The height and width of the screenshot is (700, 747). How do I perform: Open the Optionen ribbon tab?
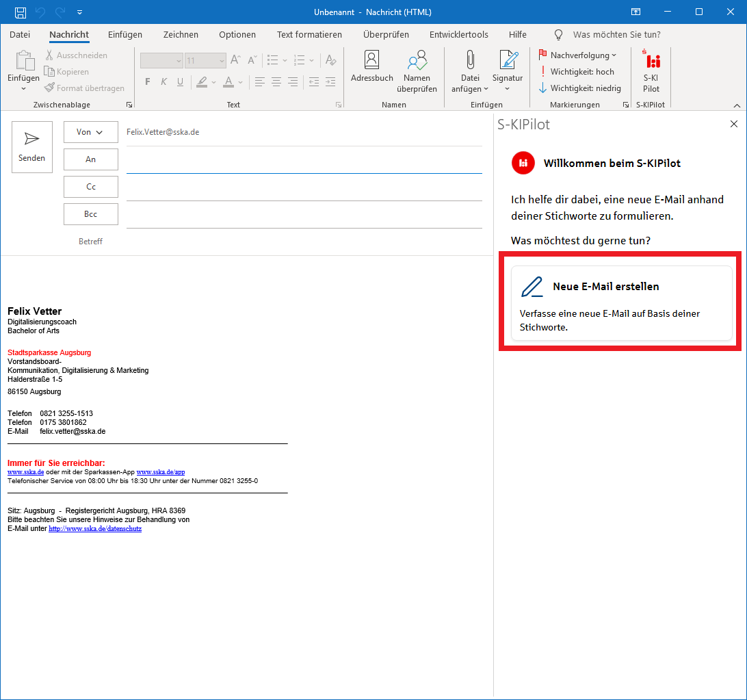coord(237,35)
